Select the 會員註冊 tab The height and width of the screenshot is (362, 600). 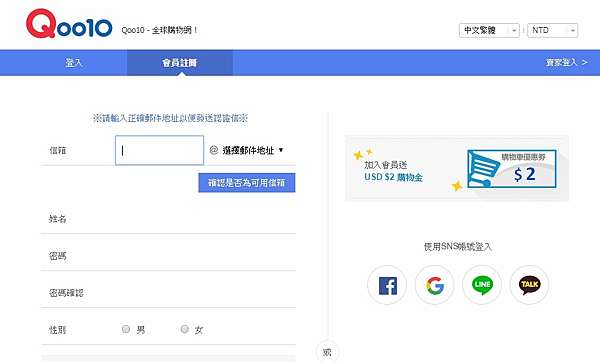(179, 62)
